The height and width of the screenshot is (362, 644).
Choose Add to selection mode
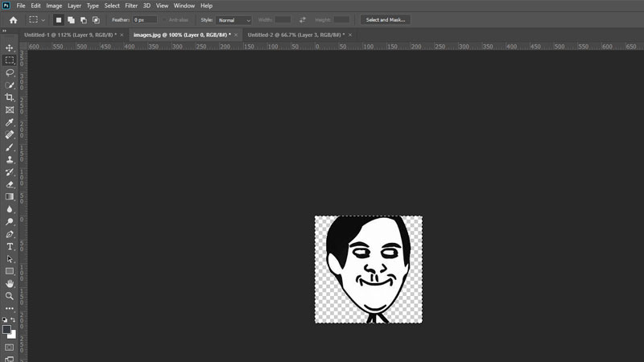(x=71, y=19)
